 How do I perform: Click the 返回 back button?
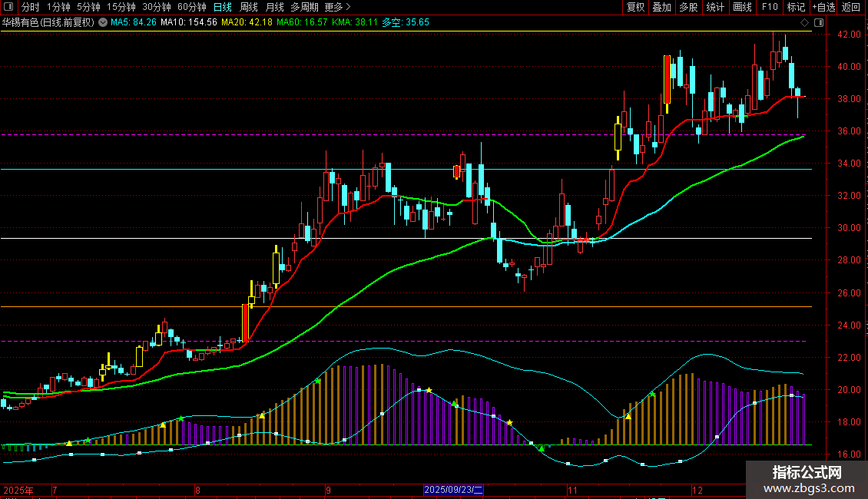(x=851, y=7)
